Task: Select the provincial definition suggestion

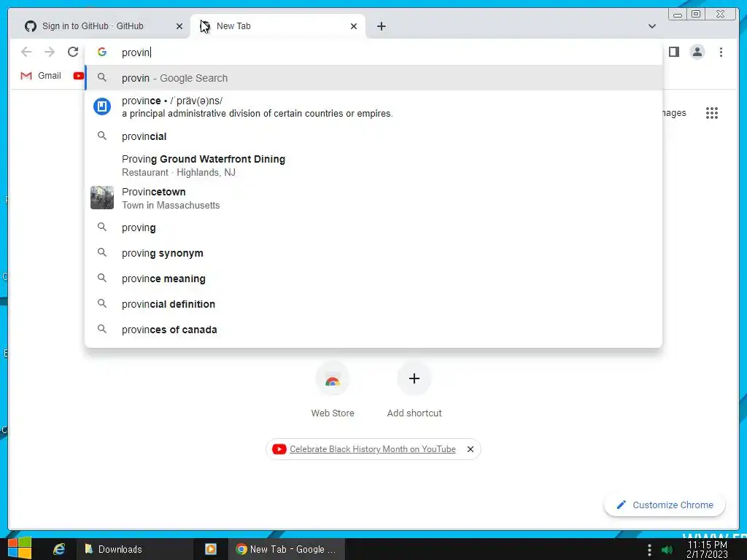Action: point(373,304)
